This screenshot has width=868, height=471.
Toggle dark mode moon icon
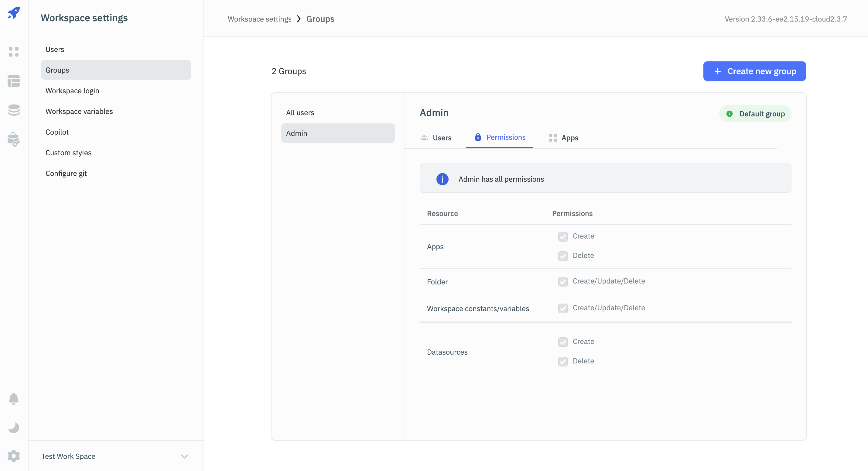click(14, 428)
